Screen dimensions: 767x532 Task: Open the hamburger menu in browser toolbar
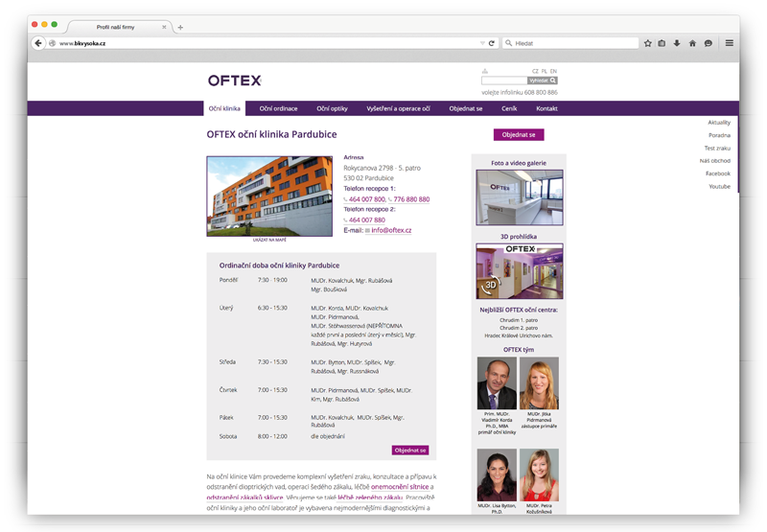[x=729, y=43]
